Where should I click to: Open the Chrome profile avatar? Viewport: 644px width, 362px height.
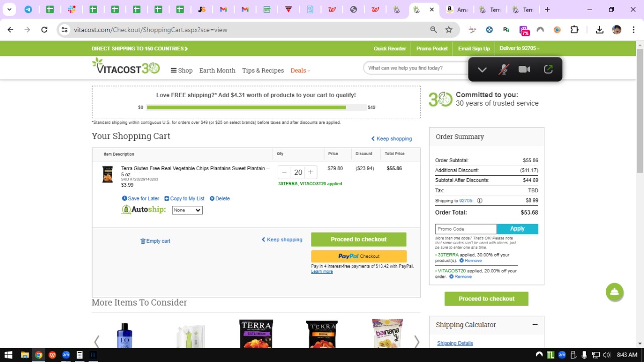pos(616,30)
